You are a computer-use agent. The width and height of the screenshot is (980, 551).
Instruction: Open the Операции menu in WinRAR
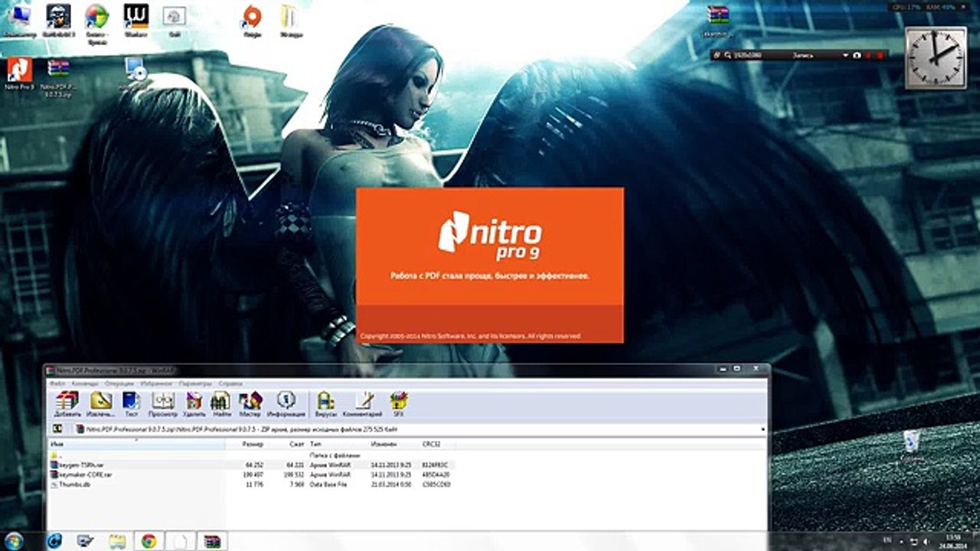[119, 383]
